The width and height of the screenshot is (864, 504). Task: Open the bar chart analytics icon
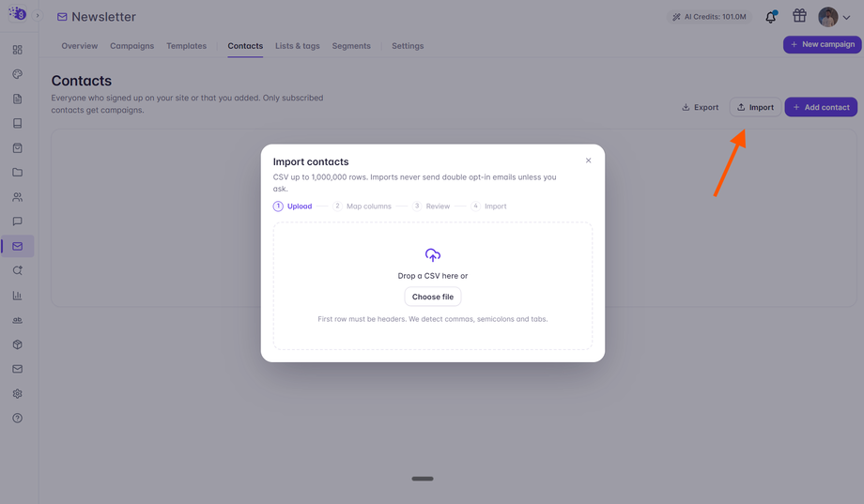18,296
